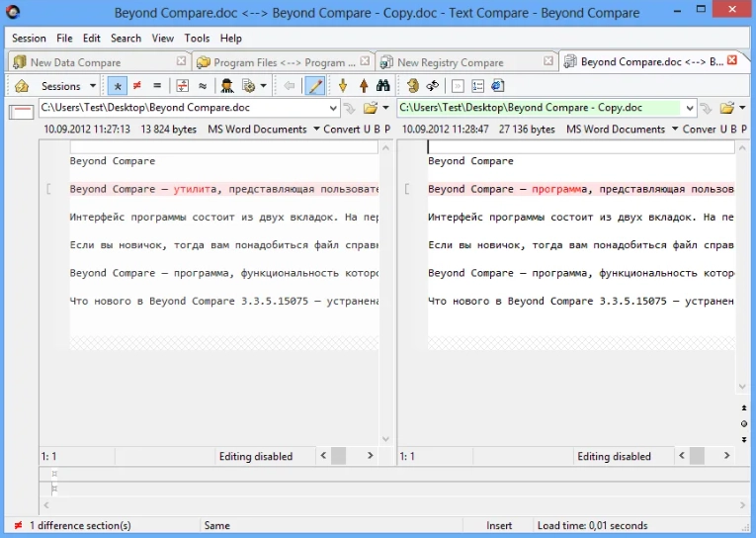Open the Tools menu
Image resolution: width=756 pixels, height=538 pixels.
tap(197, 38)
